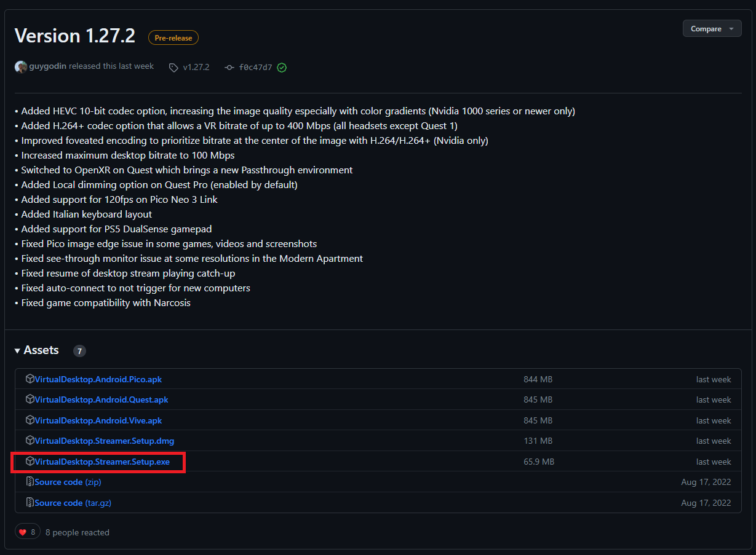Click the 844 MB size value
756x555 pixels.
click(538, 379)
